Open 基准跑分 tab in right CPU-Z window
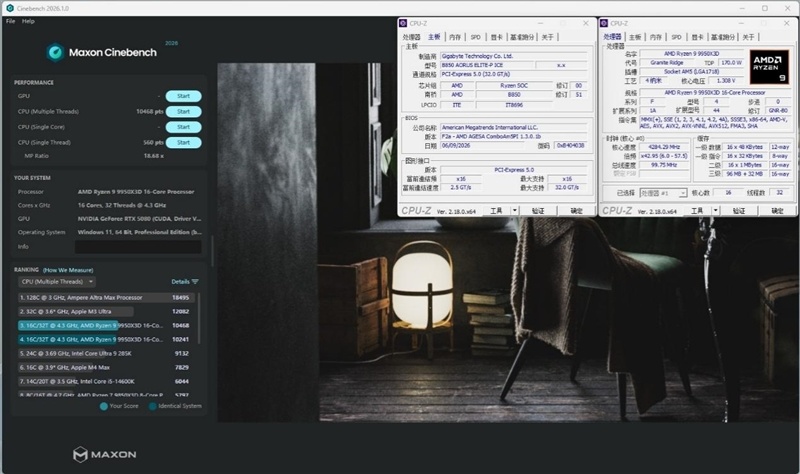 pyautogui.click(x=723, y=37)
